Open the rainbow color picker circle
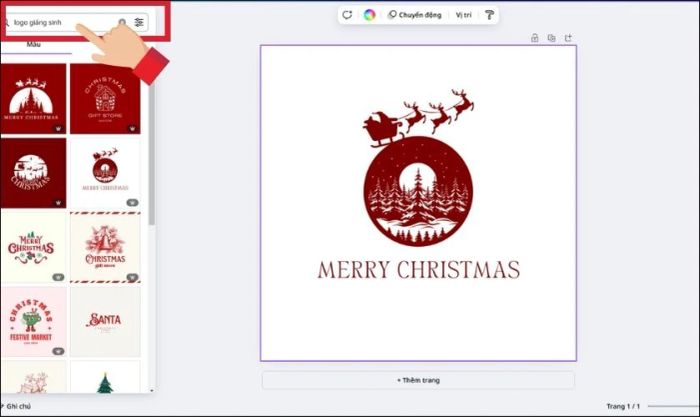700x417 pixels. [x=369, y=15]
